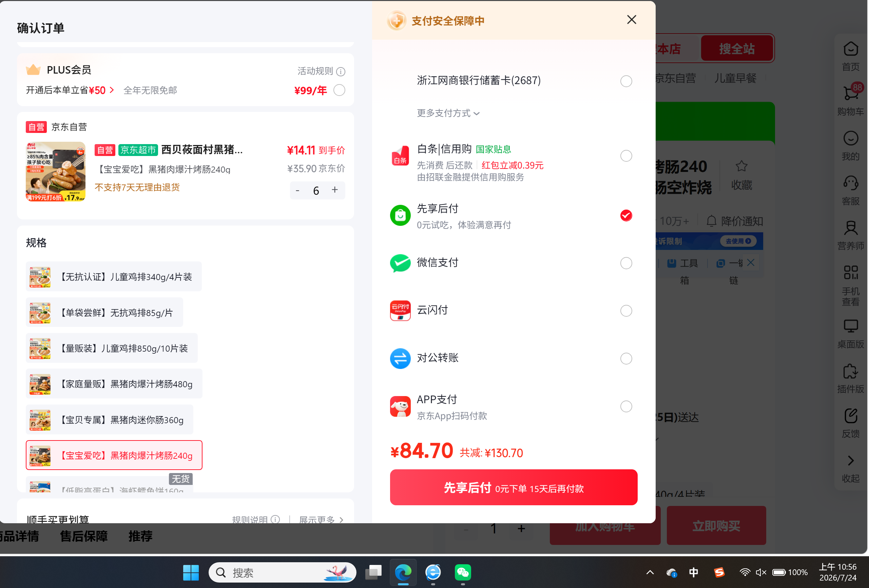Select spec 【单袋尝鲜】无抗鸡排85g/片
This screenshot has width=869, height=588.
coord(104,313)
